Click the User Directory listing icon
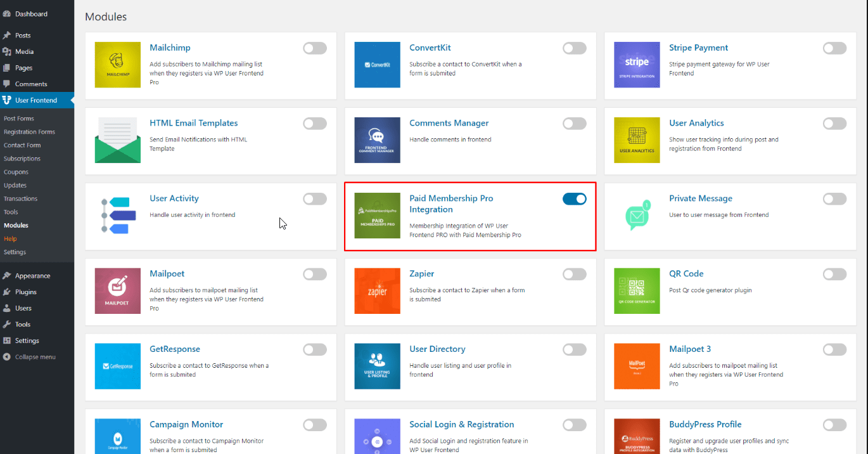This screenshot has width=868, height=454. [x=377, y=366]
